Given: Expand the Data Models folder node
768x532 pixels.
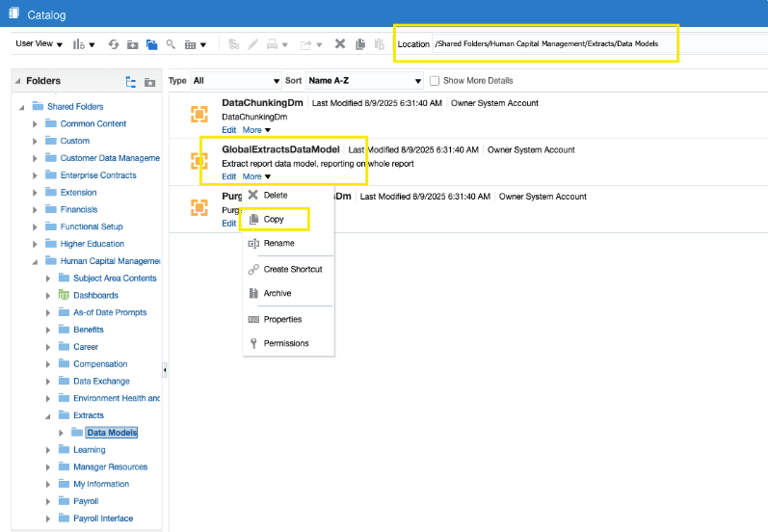Looking at the screenshot, I should (x=61, y=433).
